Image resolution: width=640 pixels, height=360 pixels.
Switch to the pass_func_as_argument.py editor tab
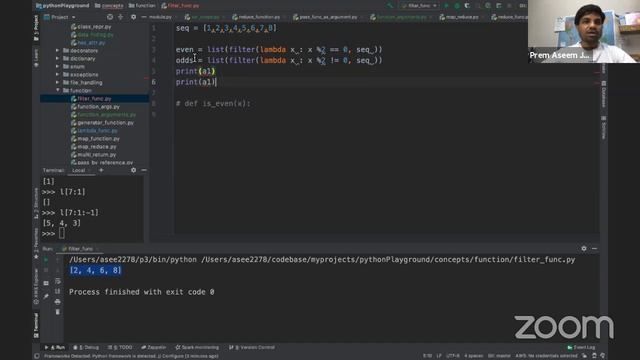click(x=325, y=17)
